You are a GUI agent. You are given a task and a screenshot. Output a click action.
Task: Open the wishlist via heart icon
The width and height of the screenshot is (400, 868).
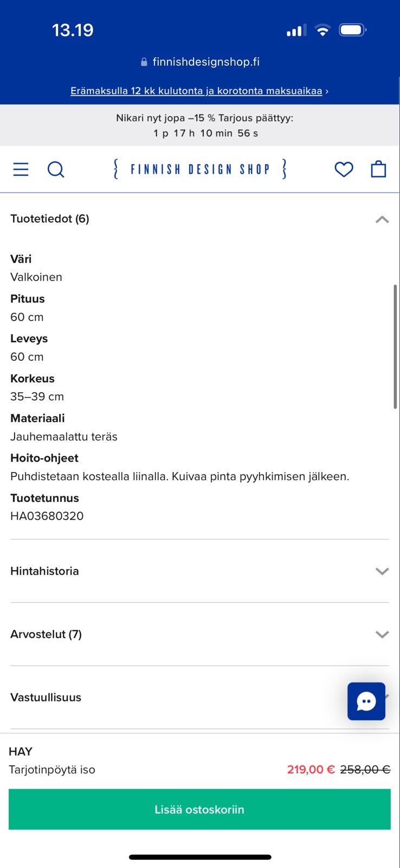click(344, 169)
